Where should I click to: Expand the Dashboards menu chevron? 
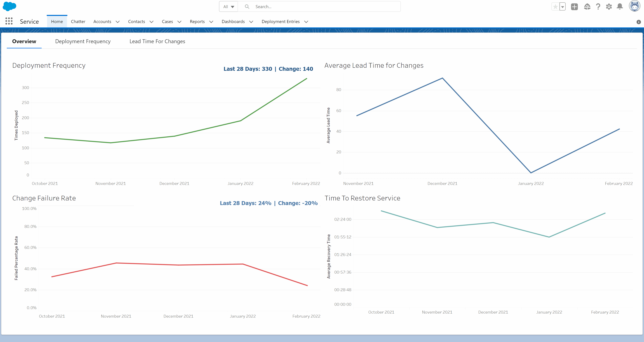252,22
